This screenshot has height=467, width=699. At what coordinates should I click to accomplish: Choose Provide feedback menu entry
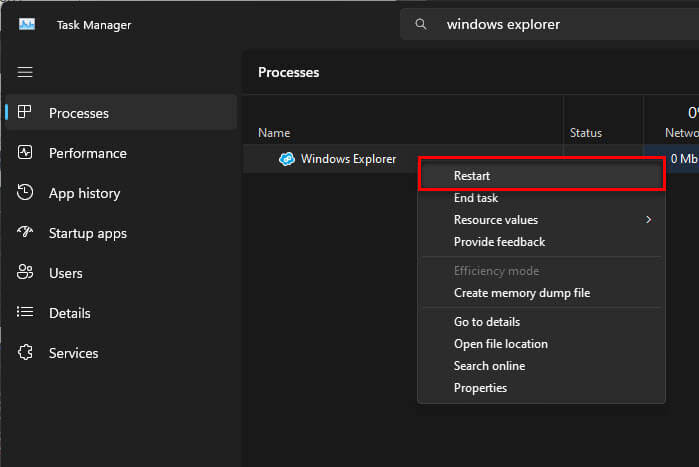[542, 242]
